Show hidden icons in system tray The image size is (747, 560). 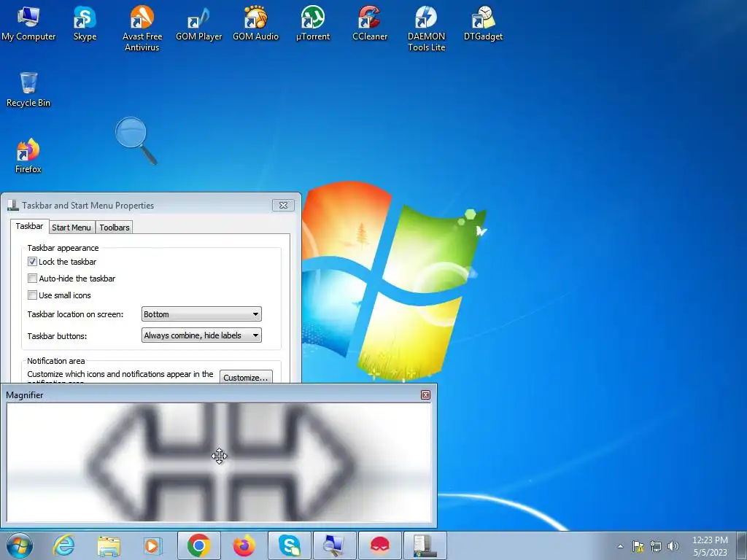coord(620,546)
